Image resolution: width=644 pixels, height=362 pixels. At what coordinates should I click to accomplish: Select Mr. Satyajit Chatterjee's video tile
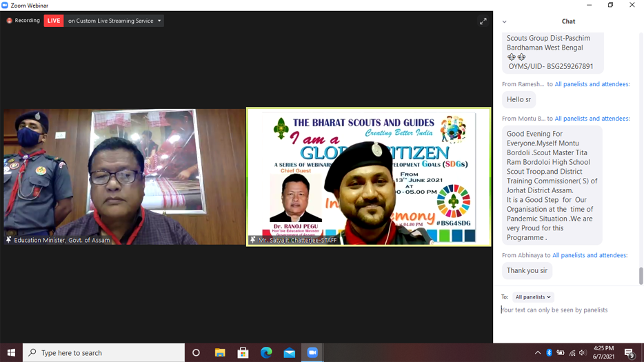click(369, 177)
